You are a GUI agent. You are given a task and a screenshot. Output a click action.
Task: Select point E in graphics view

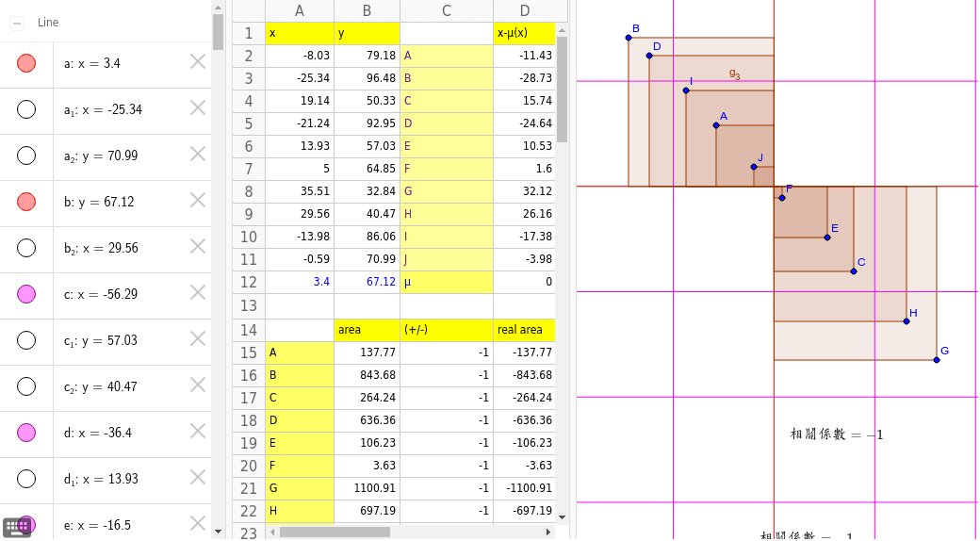(827, 238)
